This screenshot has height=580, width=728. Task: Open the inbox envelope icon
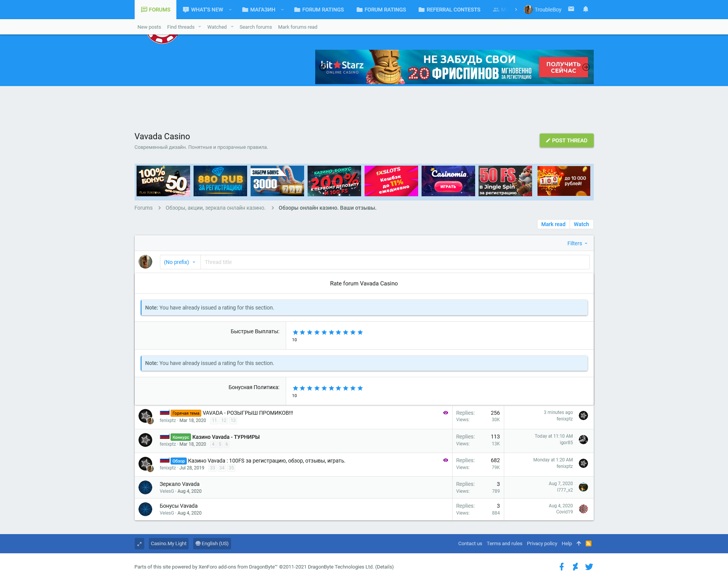571,9
